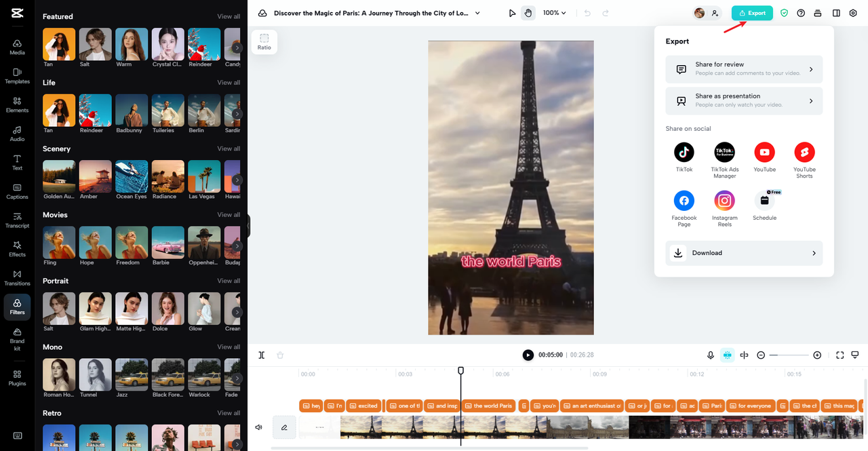Select the 'the world Paris' caption clip
The width and height of the screenshot is (868, 451).
point(488,406)
